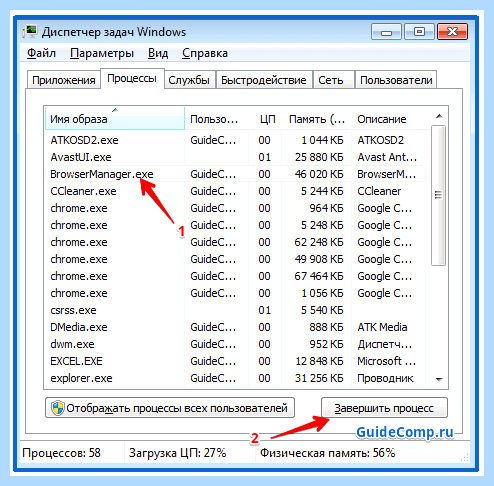The height and width of the screenshot is (486, 494).
Task: Click the Avast Ant... description cell
Action: [387, 157]
